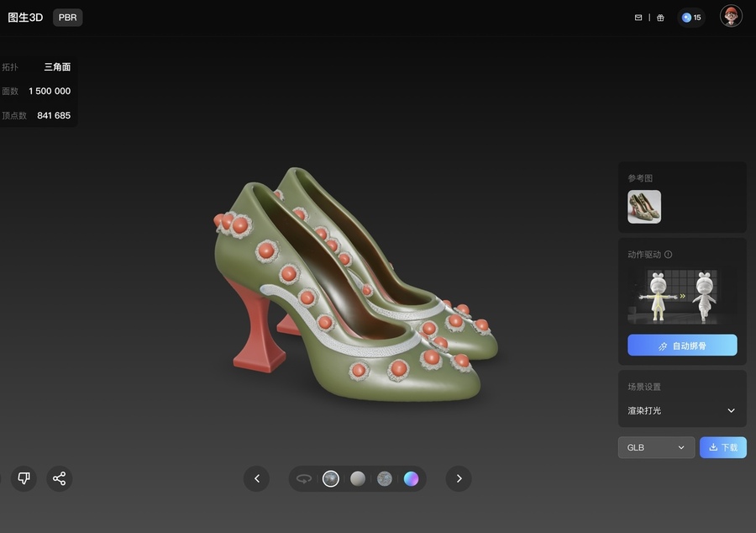
Task: Open the GLB format dropdown
Action: (x=656, y=447)
